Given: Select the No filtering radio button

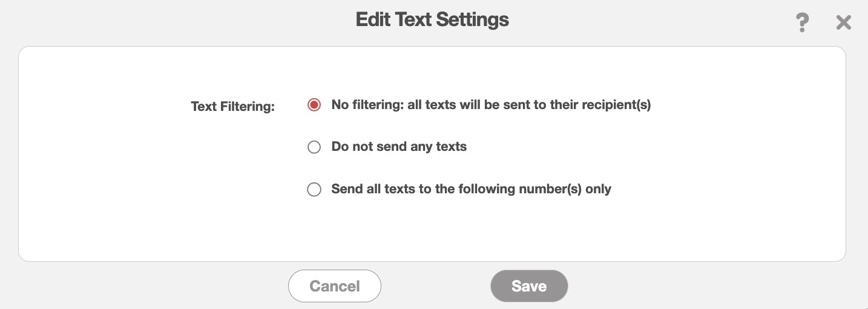Looking at the screenshot, I should tap(314, 105).
